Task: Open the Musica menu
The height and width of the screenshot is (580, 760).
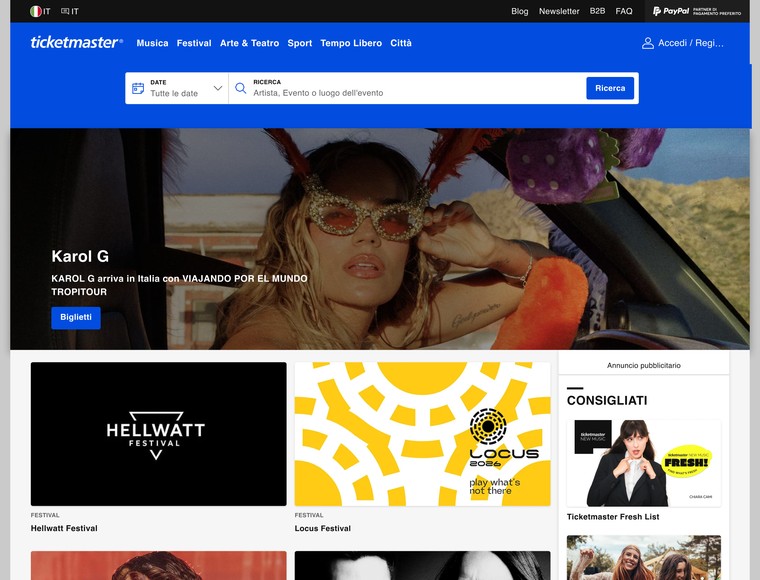Action: pos(152,43)
